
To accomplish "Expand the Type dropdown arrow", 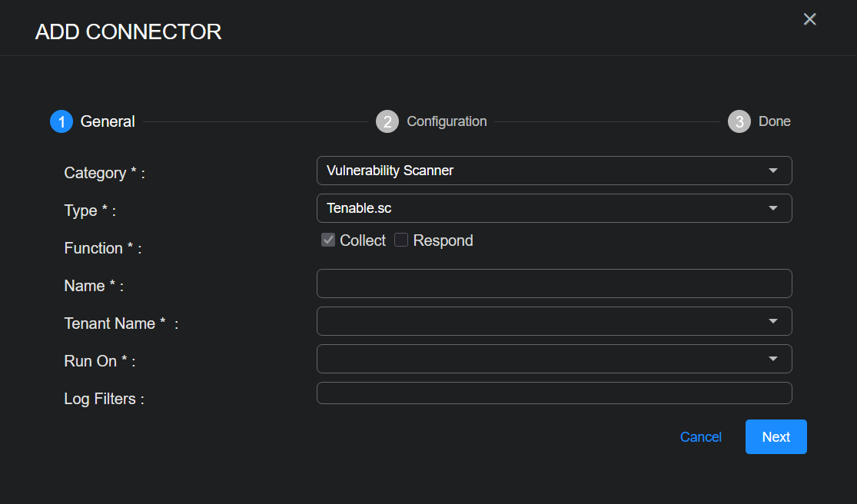I will pyautogui.click(x=773, y=208).
